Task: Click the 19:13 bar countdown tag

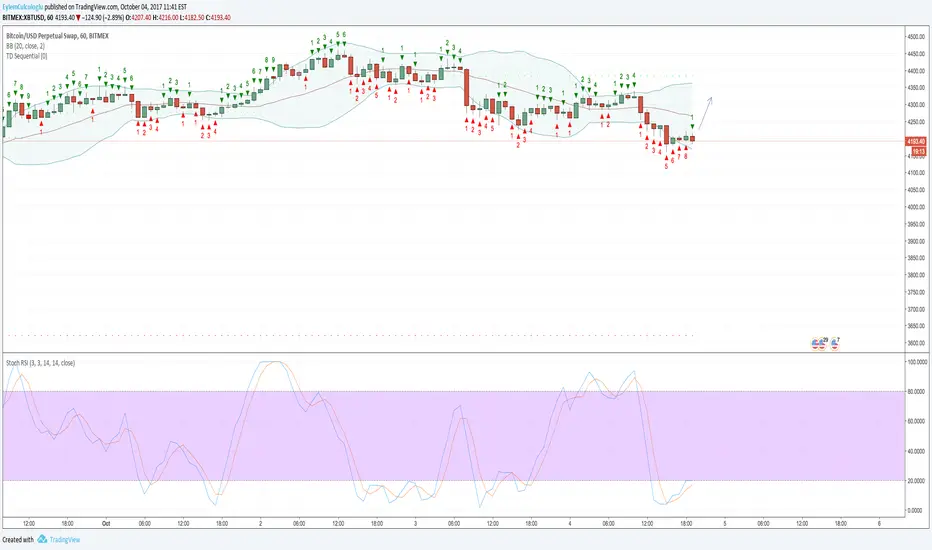Action: (x=918, y=152)
